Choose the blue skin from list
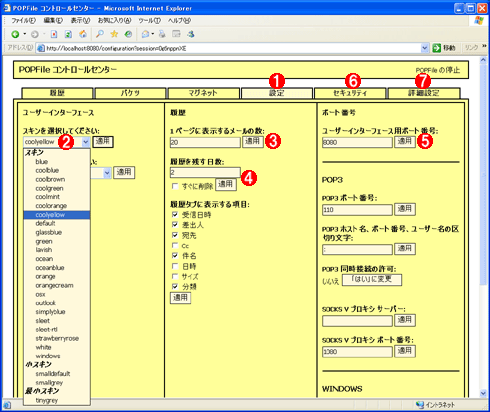This screenshot has width=490, height=412. click(42, 162)
